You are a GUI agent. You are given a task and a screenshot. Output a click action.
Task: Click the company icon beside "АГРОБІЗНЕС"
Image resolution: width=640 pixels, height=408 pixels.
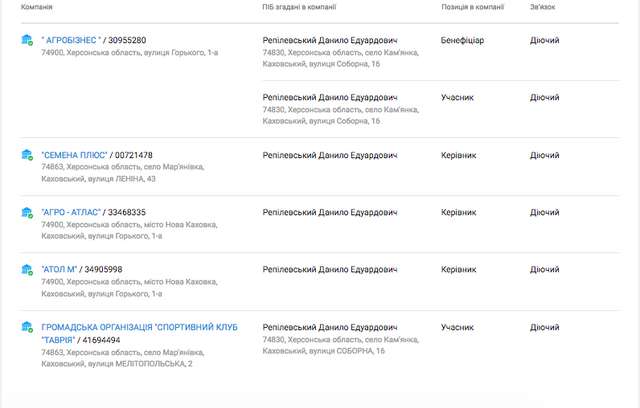coord(27,40)
